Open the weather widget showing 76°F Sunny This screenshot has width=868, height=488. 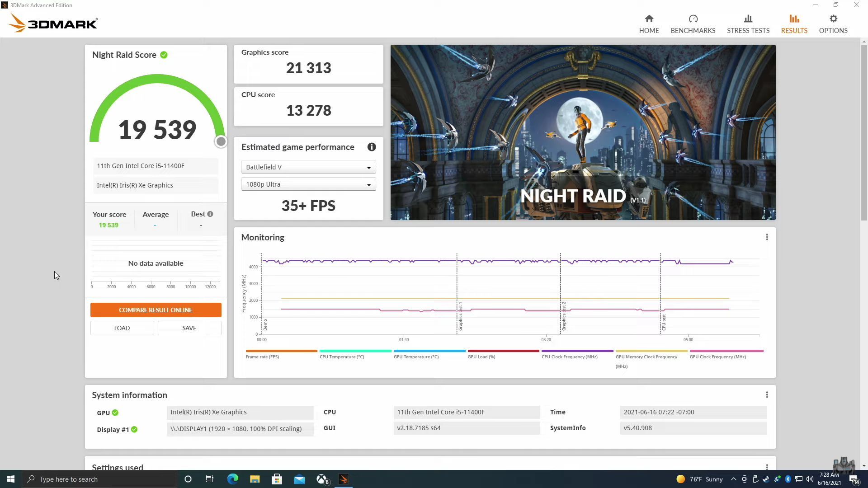point(700,479)
